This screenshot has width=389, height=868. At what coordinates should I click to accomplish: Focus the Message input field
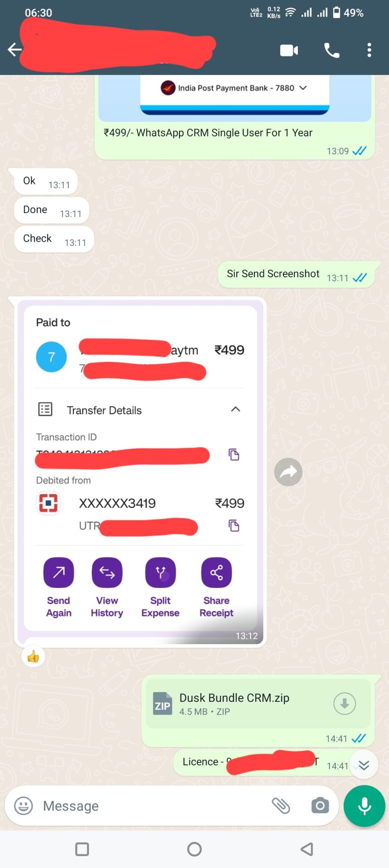tap(154, 805)
